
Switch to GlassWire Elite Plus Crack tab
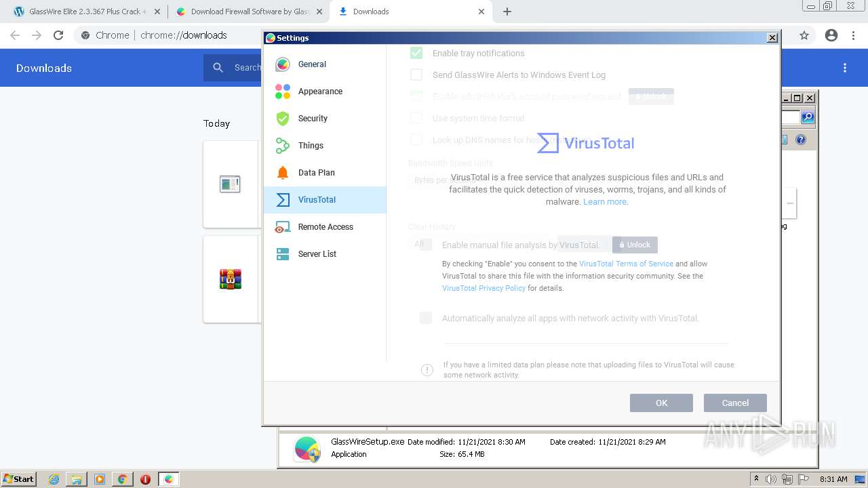[x=87, y=12]
